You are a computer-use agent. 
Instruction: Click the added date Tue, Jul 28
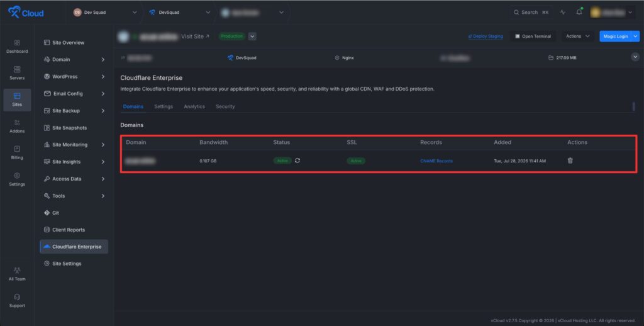[x=519, y=161]
